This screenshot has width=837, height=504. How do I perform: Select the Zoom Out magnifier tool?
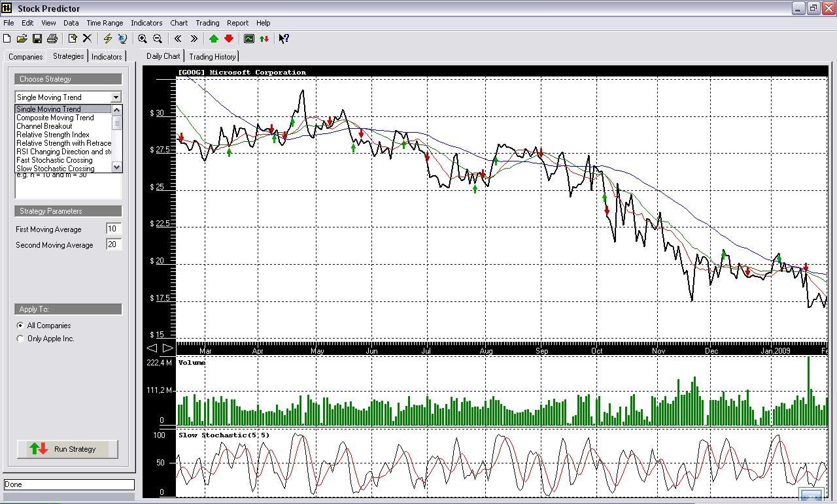pos(157,39)
